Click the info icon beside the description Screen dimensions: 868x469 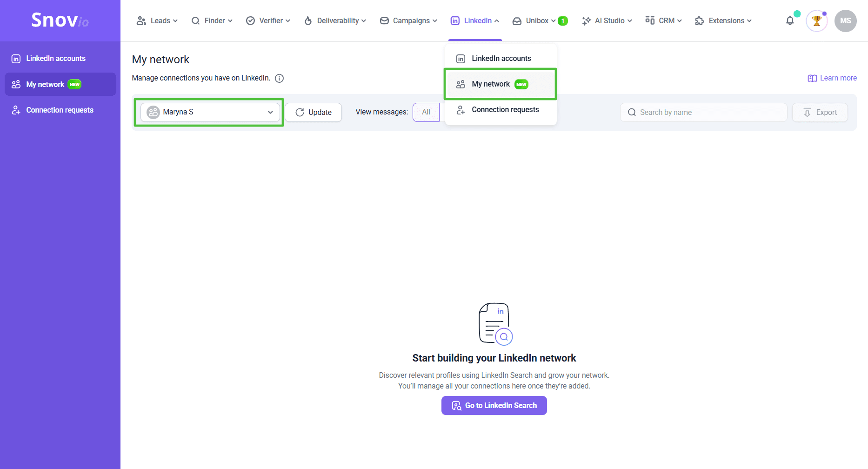coord(279,78)
